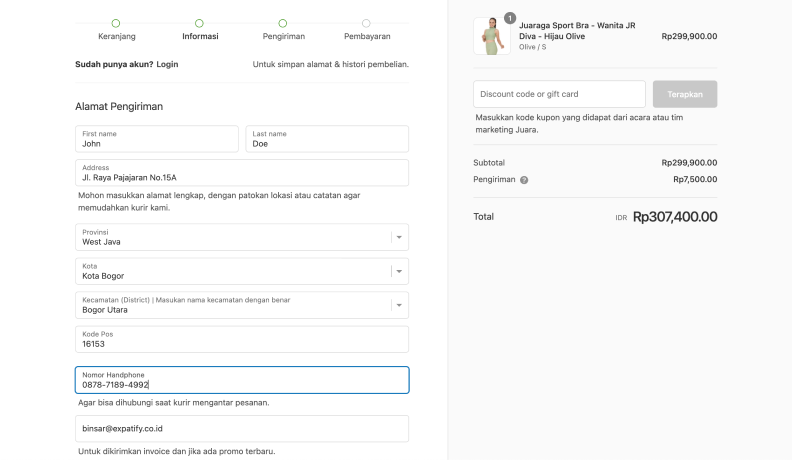Open the Provinsi dropdown showing West Java
792x460 pixels.
coord(242,237)
